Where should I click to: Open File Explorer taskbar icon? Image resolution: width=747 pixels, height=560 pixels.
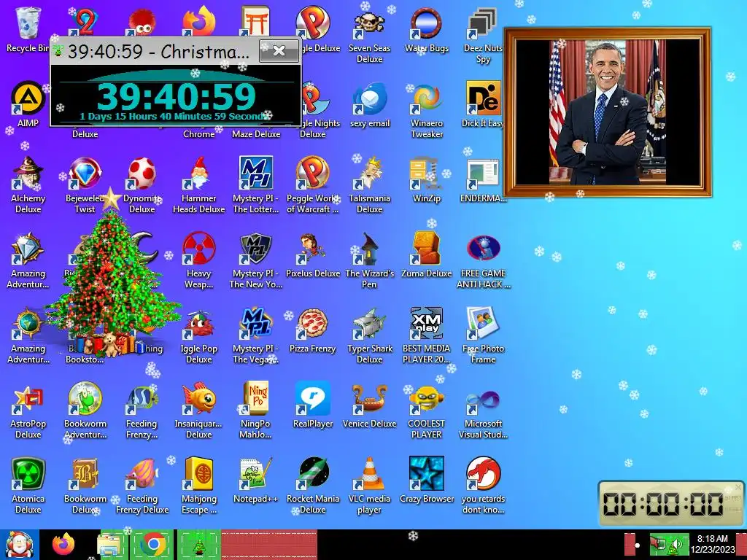(x=110, y=545)
